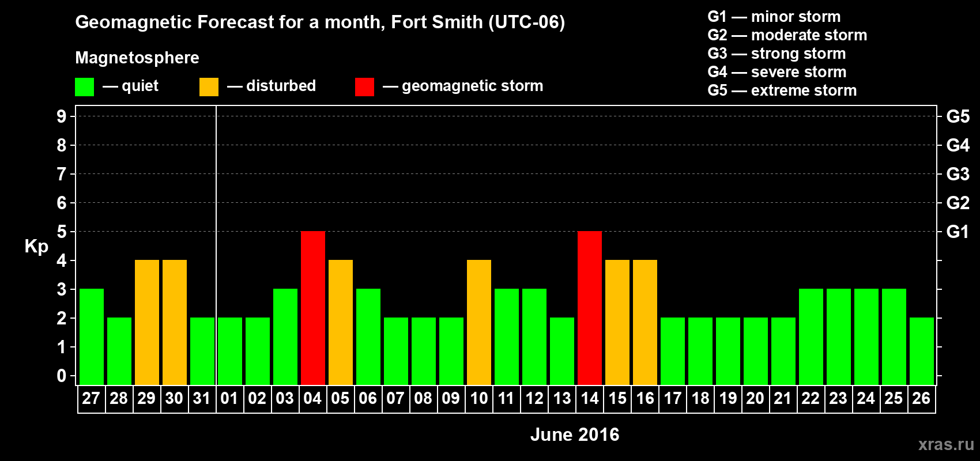Click the orange bar above date 16

(645, 322)
